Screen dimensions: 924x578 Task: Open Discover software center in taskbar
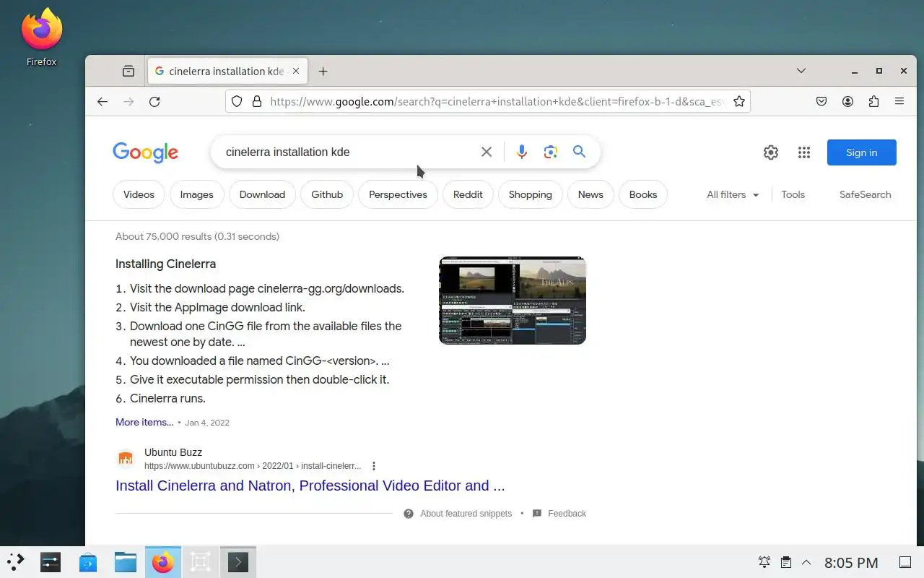tap(88, 561)
